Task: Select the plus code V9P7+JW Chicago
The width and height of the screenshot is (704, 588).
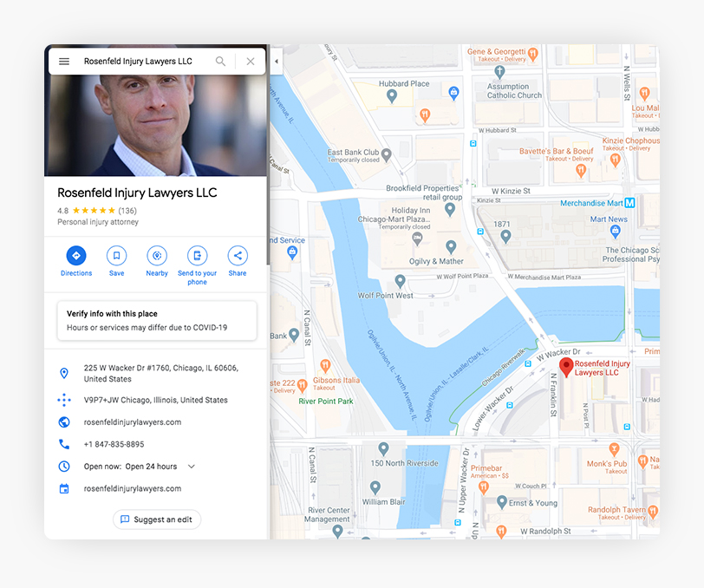Action: 155,400
